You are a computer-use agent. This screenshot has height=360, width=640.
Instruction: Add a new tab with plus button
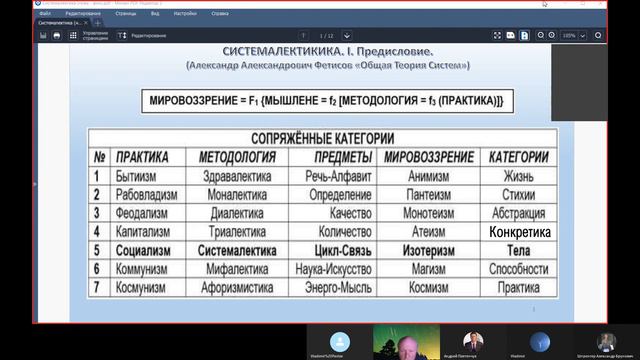pos(98,23)
